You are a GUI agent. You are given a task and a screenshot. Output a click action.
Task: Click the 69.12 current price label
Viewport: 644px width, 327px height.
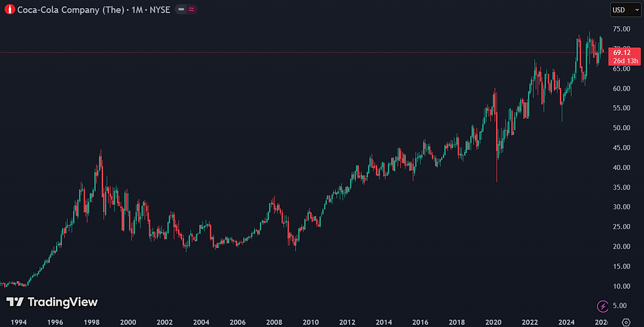point(622,53)
